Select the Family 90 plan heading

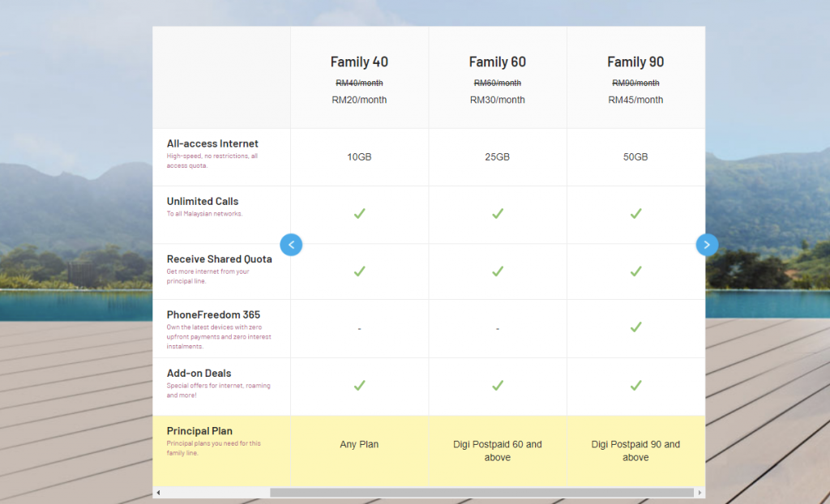pos(635,62)
